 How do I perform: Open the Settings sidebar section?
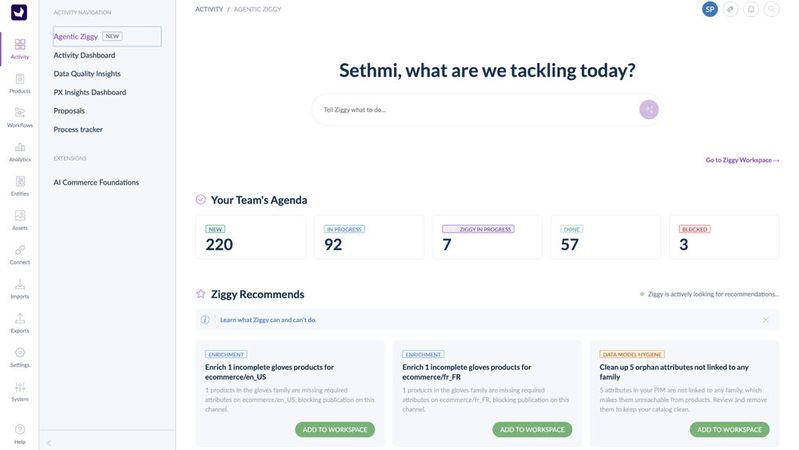point(20,357)
